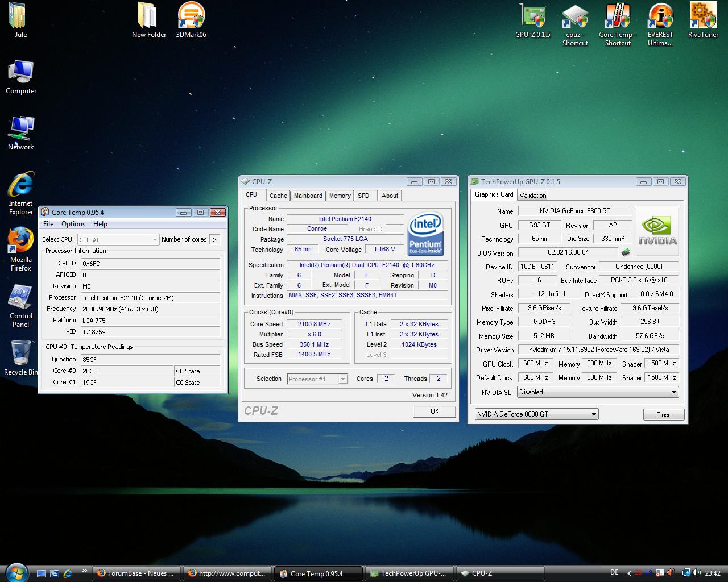Switch to CPU-Z SPD tab
This screenshot has height=582, width=728.
pos(363,196)
